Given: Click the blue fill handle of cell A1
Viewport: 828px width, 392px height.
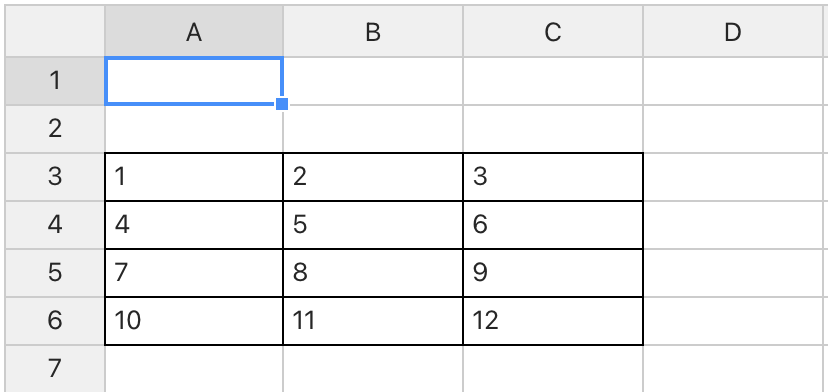Looking at the screenshot, I should pyautogui.click(x=282, y=104).
